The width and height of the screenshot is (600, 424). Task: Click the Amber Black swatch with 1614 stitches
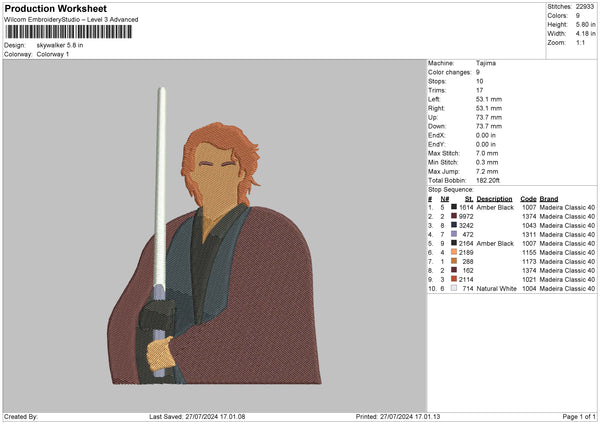click(455, 207)
